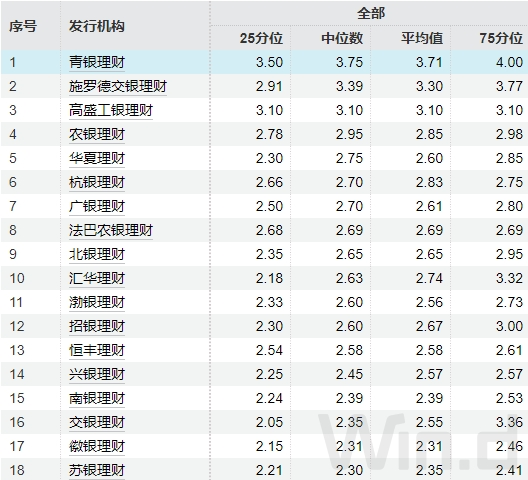
Task: Select 杭银理财 25分位 value 2.66
Action: (269, 182)
